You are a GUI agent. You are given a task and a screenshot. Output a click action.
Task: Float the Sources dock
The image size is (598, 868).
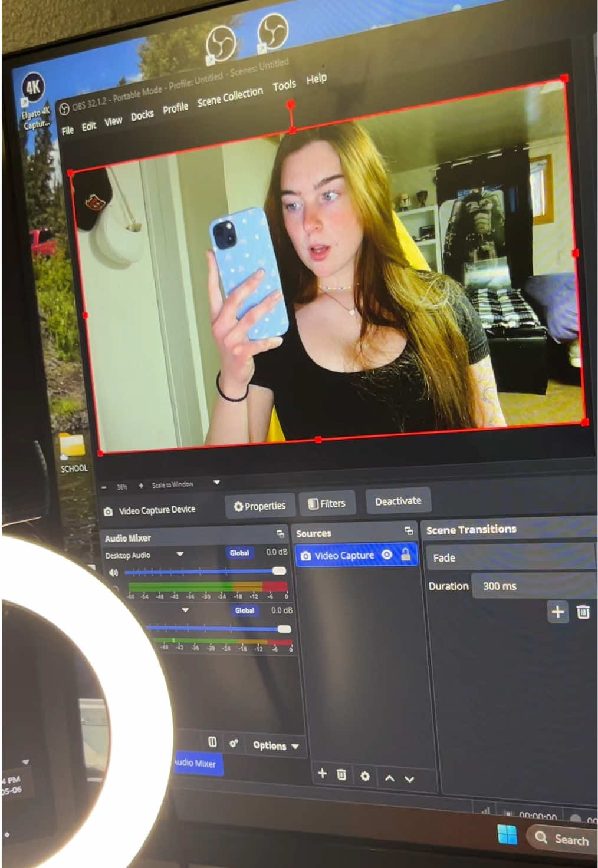409,530
